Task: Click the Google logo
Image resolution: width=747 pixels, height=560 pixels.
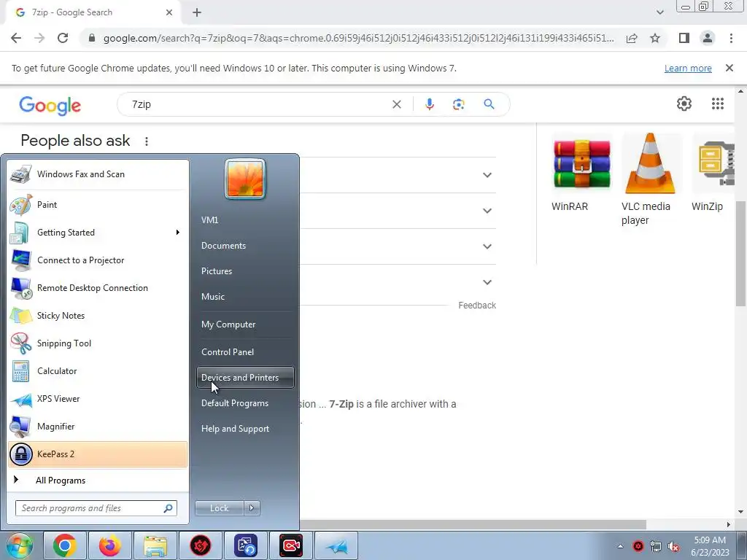Action: [x=50, y=105]
